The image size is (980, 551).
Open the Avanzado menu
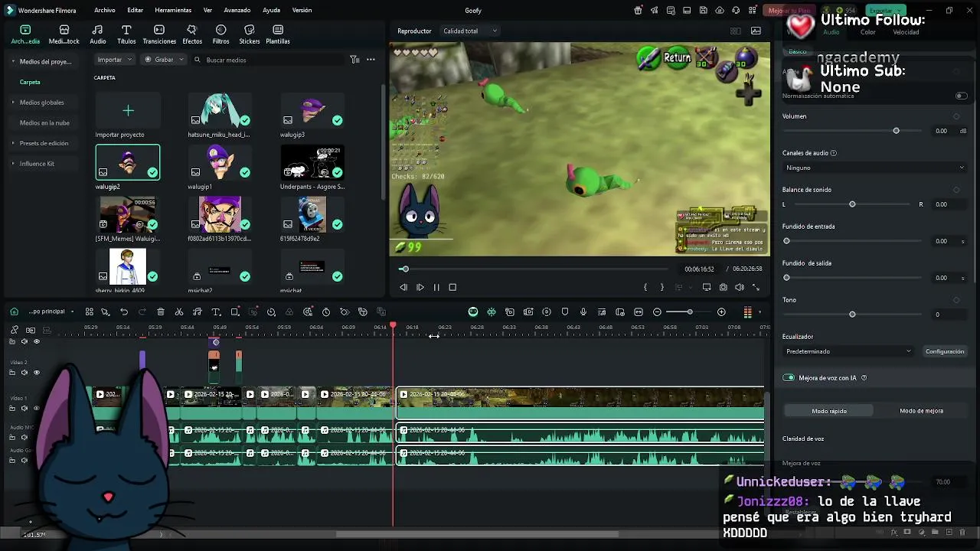pyautogui.click(x=237, y=11)
